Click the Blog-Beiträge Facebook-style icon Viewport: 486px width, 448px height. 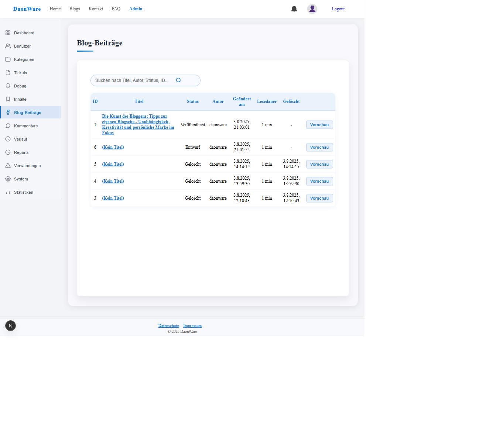(x=8, y=113)
